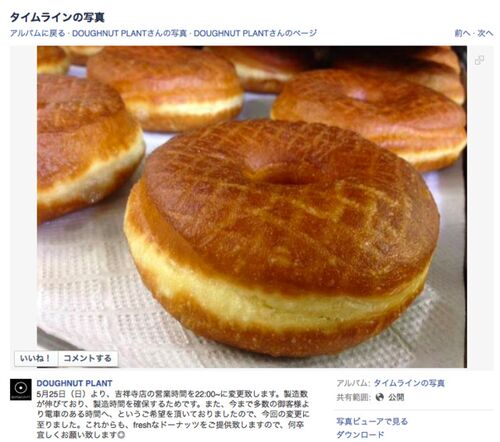Open DOUGHNUT PLANTさんのページ link

tap(255, 33)
